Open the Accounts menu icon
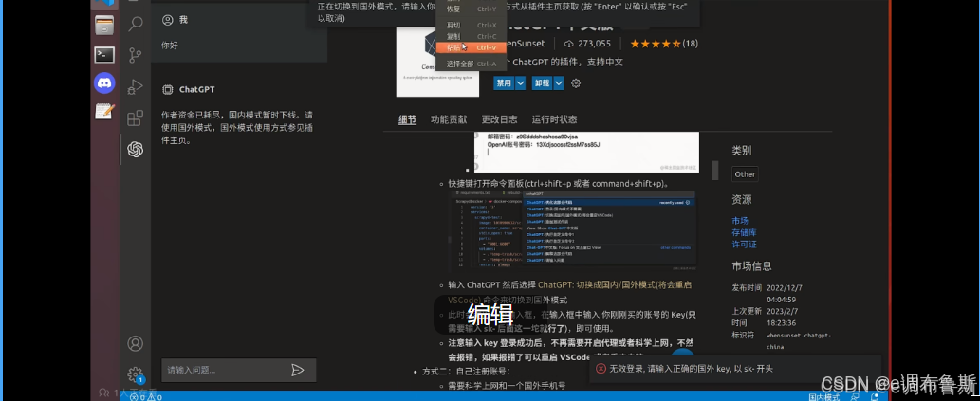 [x=135, y=343]
